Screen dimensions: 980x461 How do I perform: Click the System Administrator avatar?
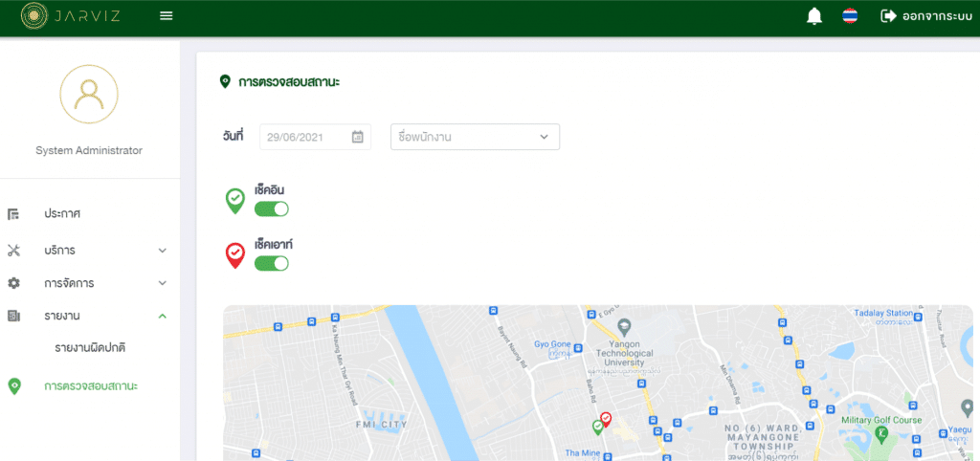click(89, 95)
